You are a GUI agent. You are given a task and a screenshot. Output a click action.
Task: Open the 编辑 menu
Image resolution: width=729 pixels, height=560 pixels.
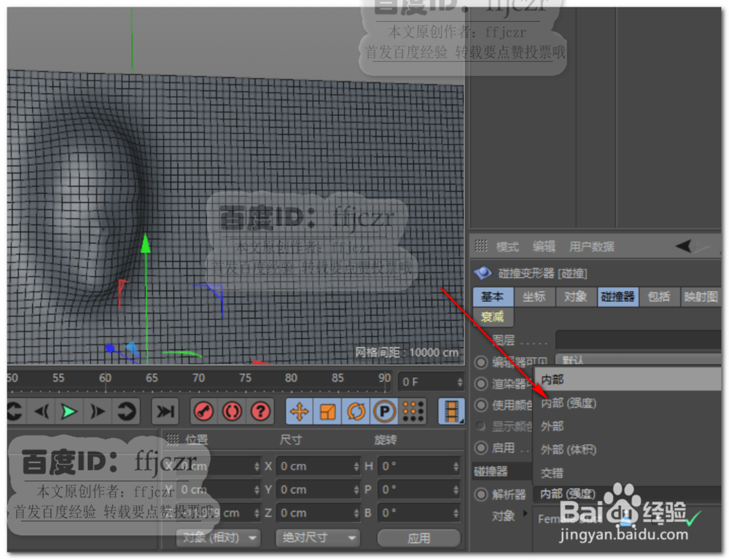[x=544, y=246]
